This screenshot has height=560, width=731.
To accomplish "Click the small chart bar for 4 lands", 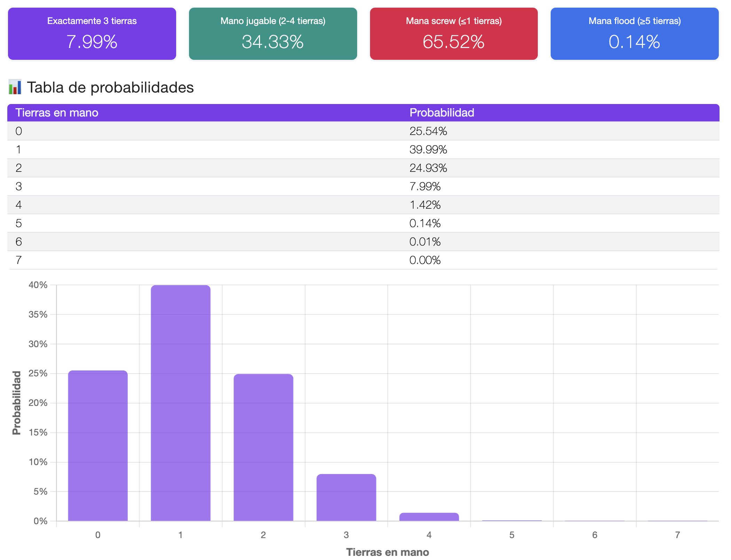I will pyautogui.click(x=429, y=517).
